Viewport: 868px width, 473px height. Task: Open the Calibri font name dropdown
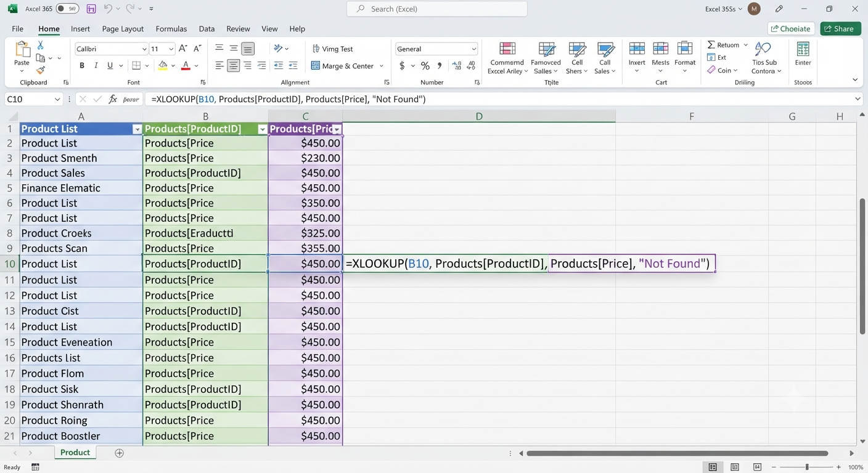(x=144, y=49)
